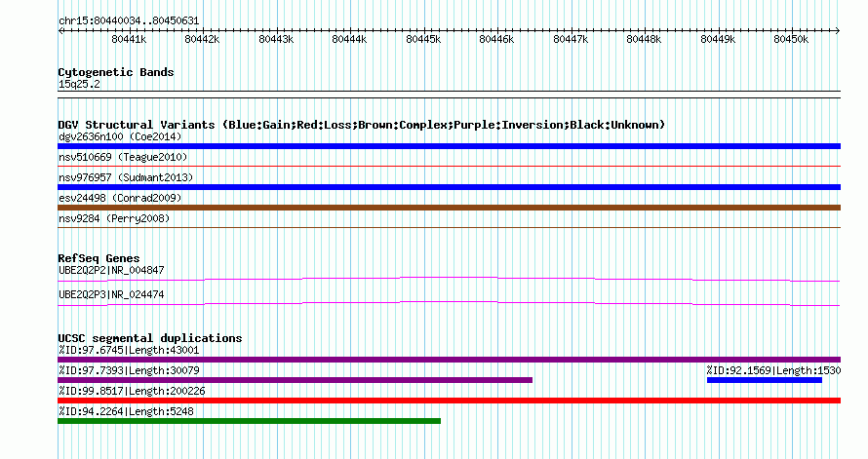Select the 80443k ruler position label
The image size is (868, 459).
coord(276,39)
